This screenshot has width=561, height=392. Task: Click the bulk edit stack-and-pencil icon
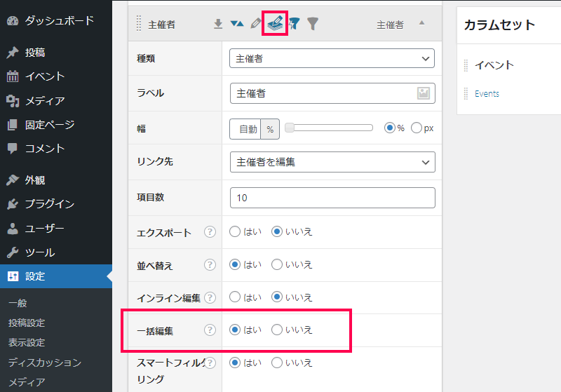tap(275, 23)
